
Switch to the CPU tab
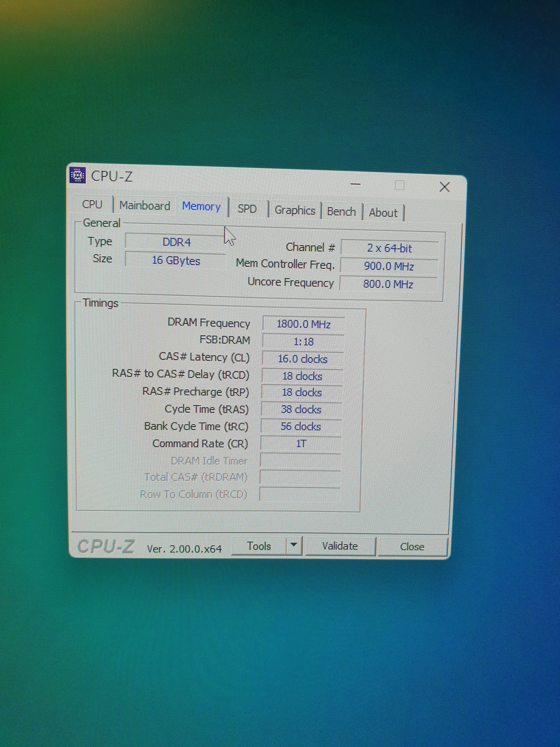click(x=92, y=205)
